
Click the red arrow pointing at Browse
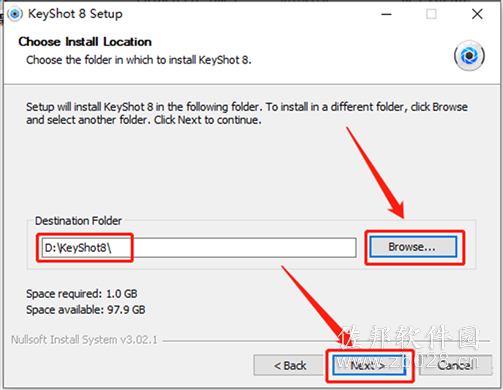(x=376, y=173)
